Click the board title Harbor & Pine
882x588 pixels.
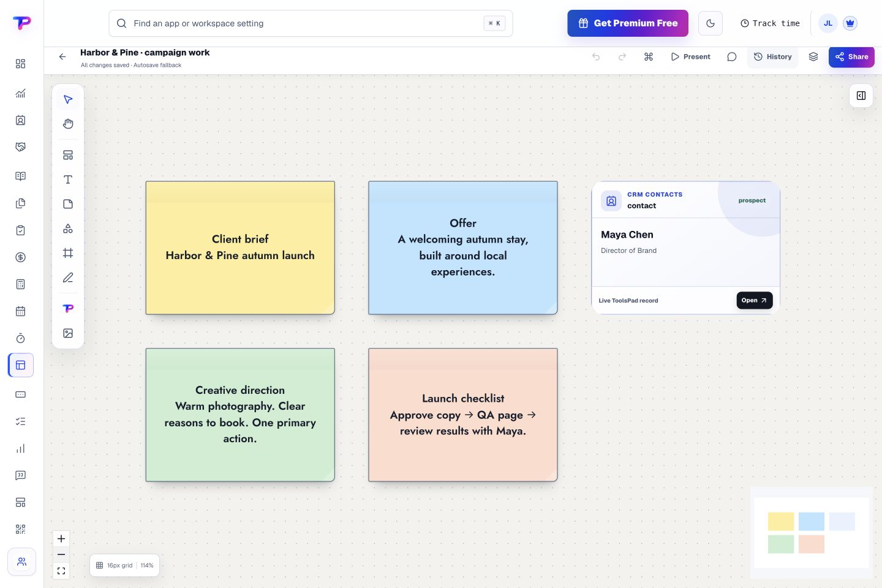[x=145, y=53]
